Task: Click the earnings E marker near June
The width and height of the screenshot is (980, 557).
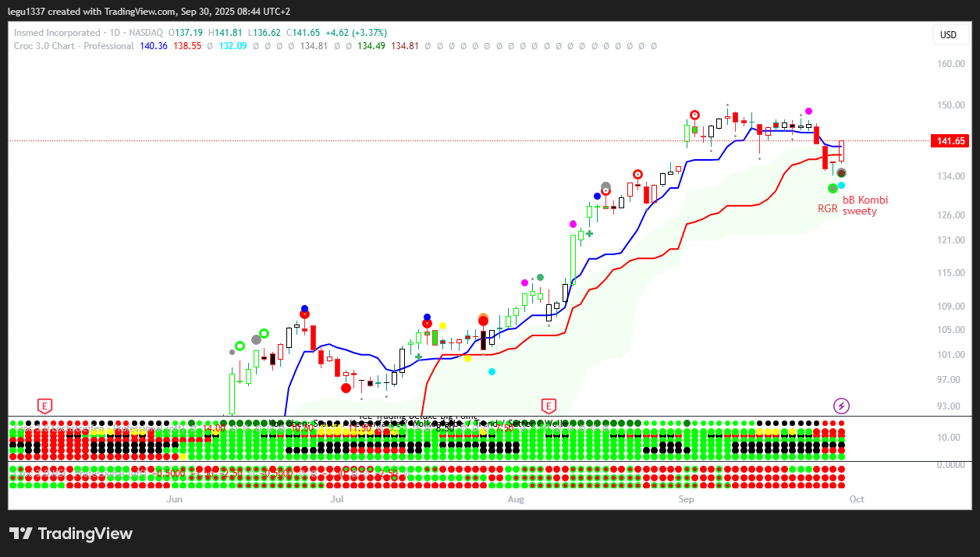Action: tap(45, 406)
